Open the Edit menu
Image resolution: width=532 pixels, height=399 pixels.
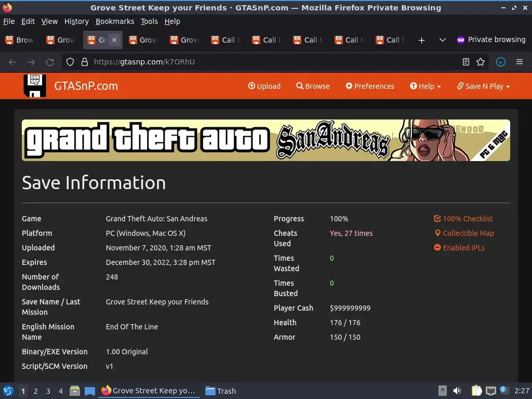click(28, 21)
